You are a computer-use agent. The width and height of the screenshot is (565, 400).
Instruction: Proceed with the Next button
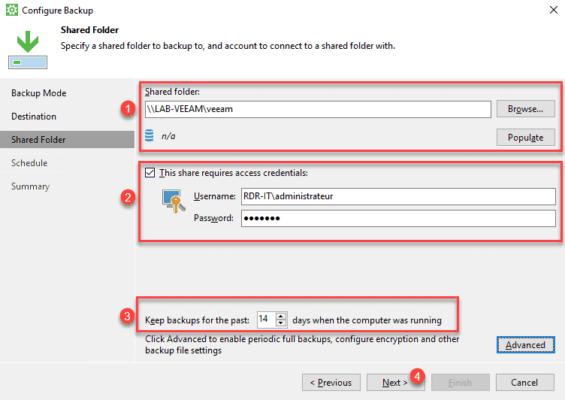[x=395, y=382]
